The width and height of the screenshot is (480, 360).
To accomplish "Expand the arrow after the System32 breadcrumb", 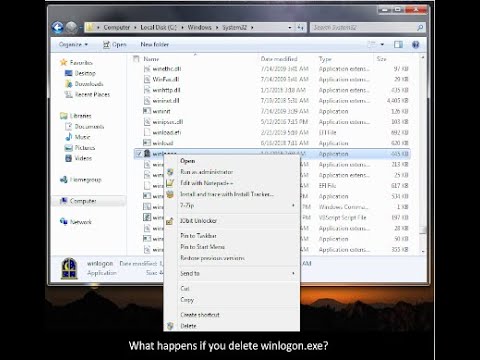I will point(252,27).
